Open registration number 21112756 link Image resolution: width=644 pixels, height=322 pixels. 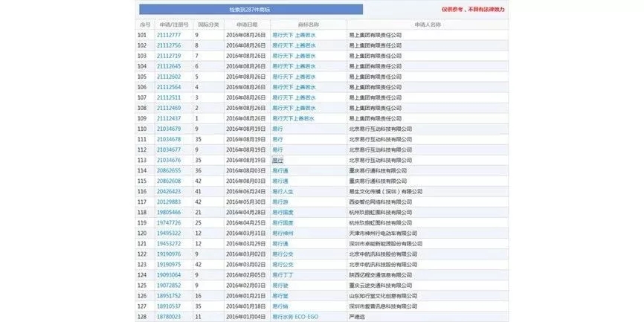[x=168, y=45]
